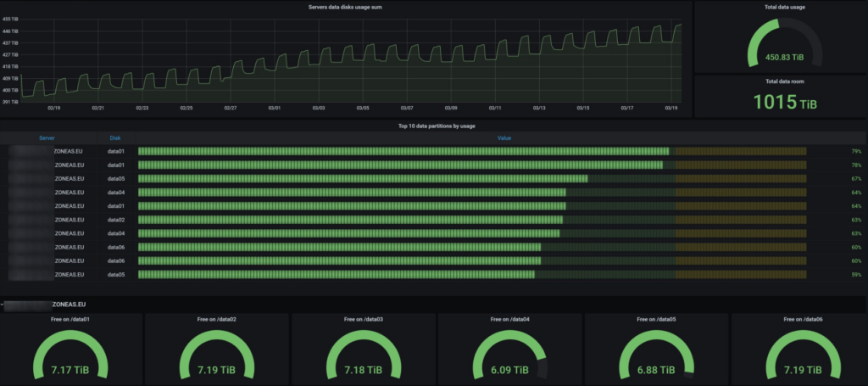Collapse the ZONEAS.EU dashboard row chevron
This screenshot has height=386, width=868.
click(2, 305)
